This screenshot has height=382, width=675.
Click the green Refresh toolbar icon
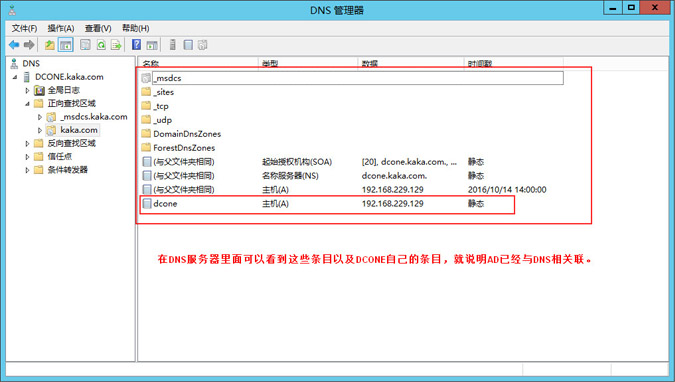pyautogui.click(x=101, y=45)
